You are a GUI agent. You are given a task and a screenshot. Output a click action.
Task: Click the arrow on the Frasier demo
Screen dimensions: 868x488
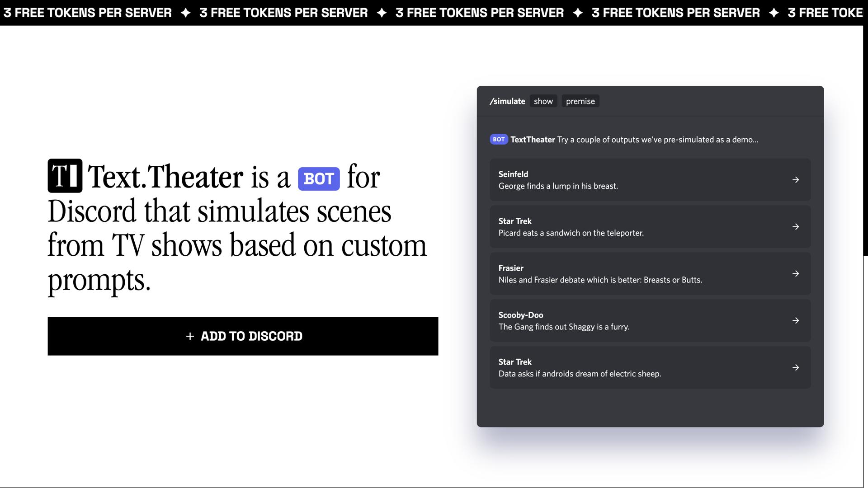click(796, 274)
